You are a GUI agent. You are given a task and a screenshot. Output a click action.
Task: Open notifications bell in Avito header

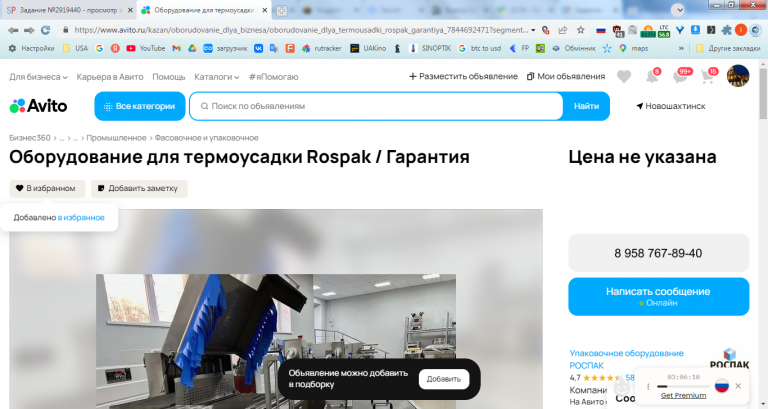point(652,76)
